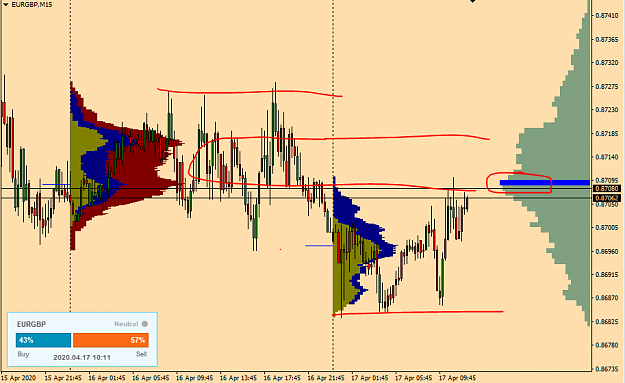The height and width of the screenshot is (383, 625).
Task: Click the 17 Apr 09:45 time axis label
Action: click(458, 378)
